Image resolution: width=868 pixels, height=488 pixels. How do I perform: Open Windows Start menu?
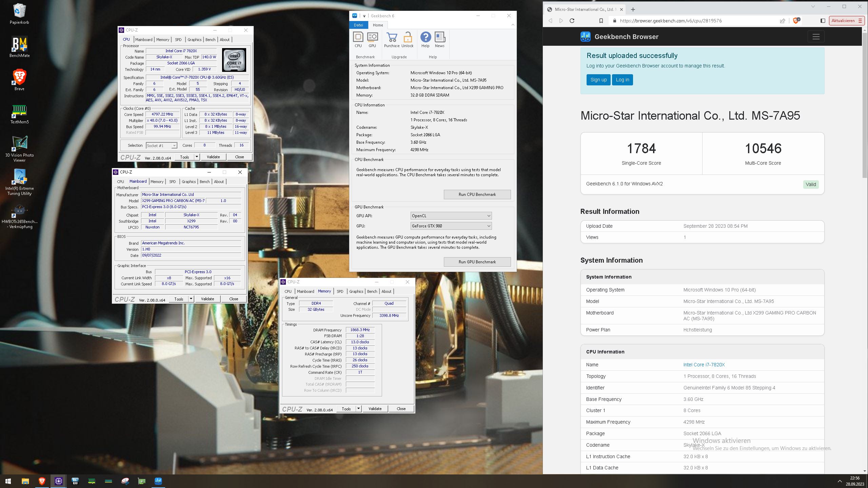tap(8, 481)
